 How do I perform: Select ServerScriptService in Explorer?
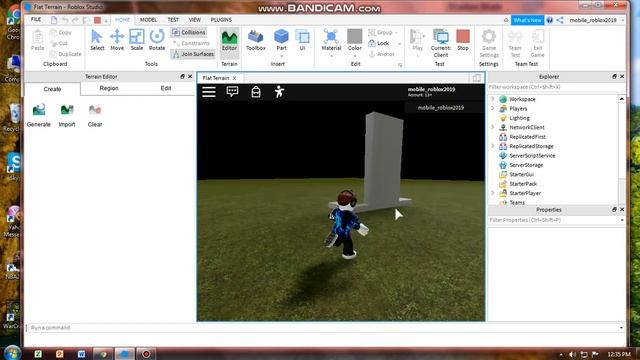(532, 156)
